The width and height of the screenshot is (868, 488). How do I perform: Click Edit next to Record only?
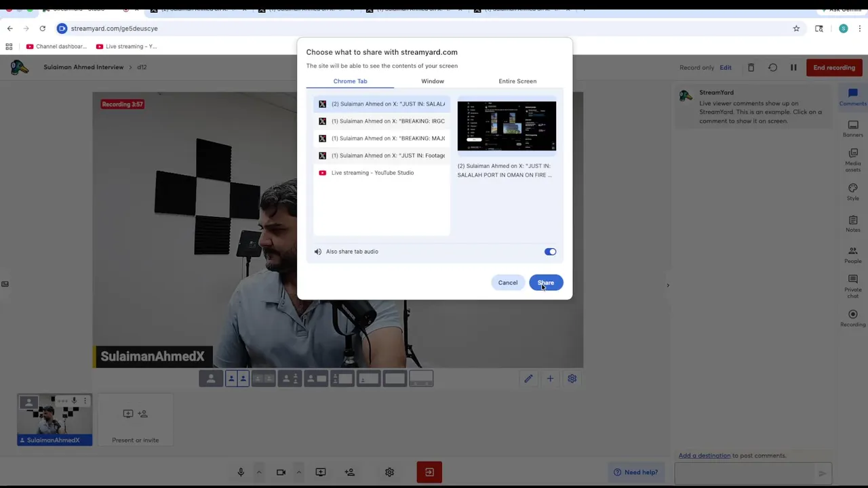tap(726, 68)
